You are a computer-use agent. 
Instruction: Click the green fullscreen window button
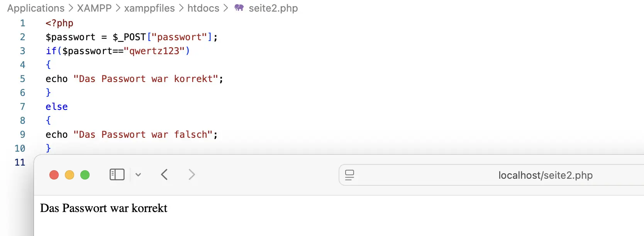[85, 175]
